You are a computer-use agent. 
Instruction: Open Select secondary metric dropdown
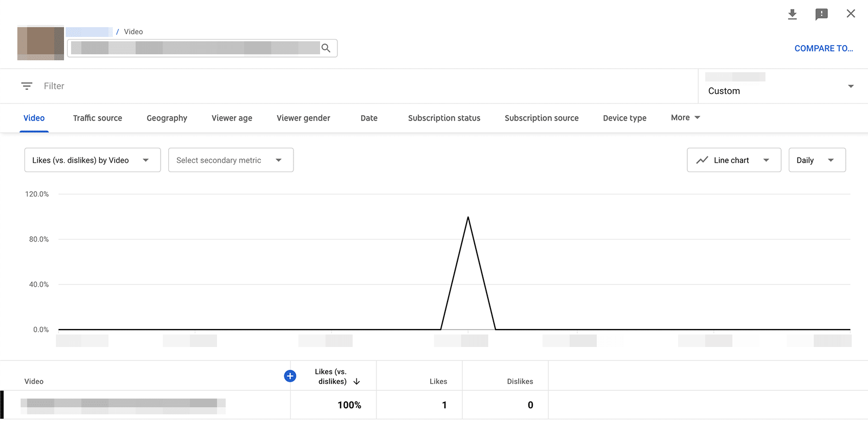point(231,160)
